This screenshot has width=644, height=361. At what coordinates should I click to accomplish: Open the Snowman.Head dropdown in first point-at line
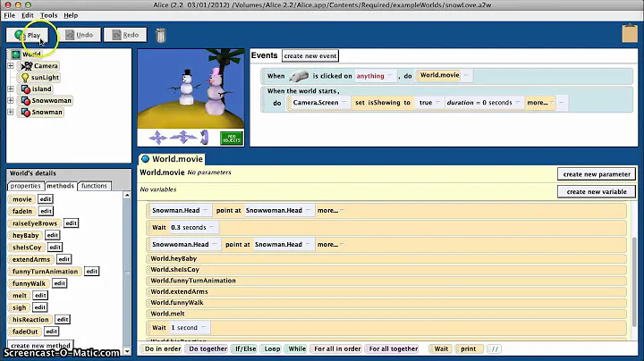180,211
